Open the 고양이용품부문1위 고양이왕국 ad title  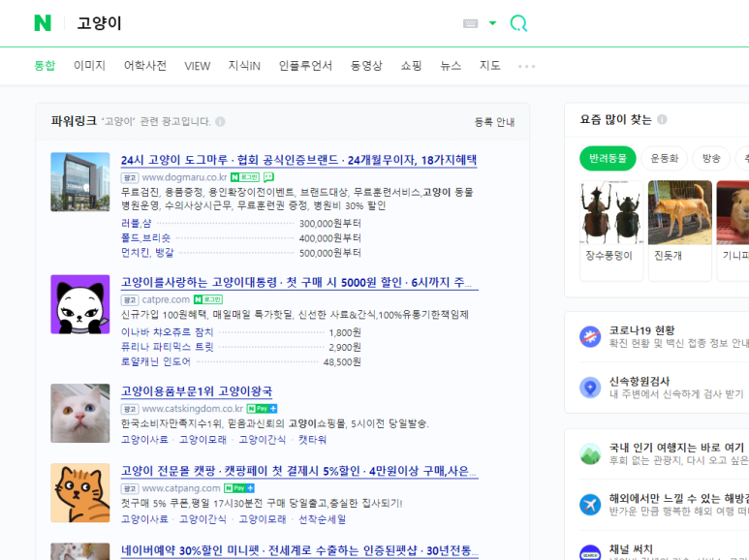click(197, 391)
